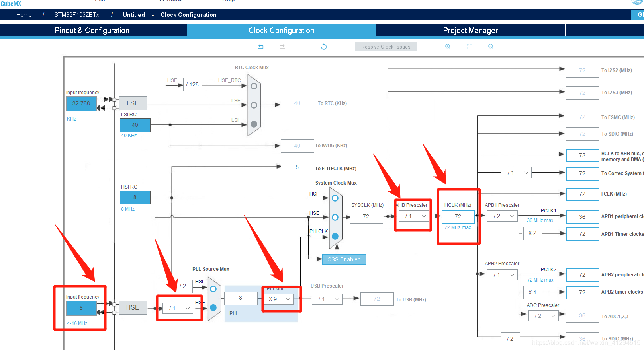The width and height of the screenshot is (644, 350).
Task: Click the zoom in magnifier icon
Action: coord(448,47)
